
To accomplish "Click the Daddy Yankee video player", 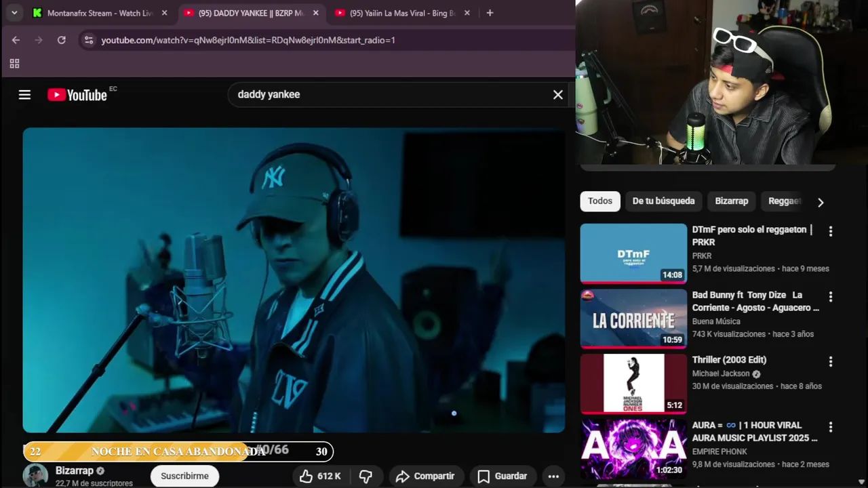I will pos(294,280).
